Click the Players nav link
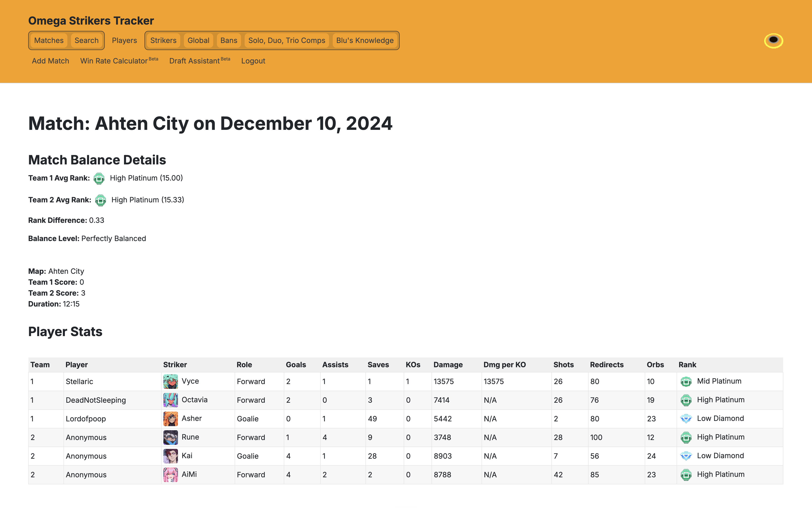Screen dimensions: 812x508 click(x=124, y=41)
